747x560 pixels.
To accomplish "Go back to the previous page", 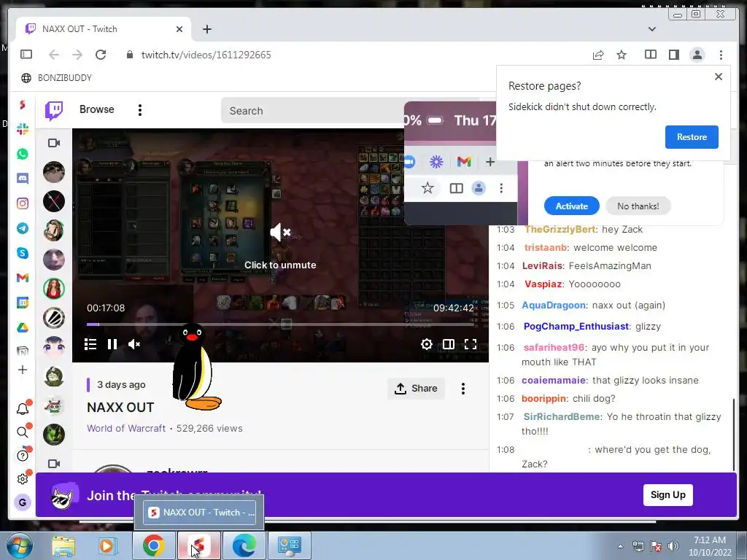I will coord(54,55).
